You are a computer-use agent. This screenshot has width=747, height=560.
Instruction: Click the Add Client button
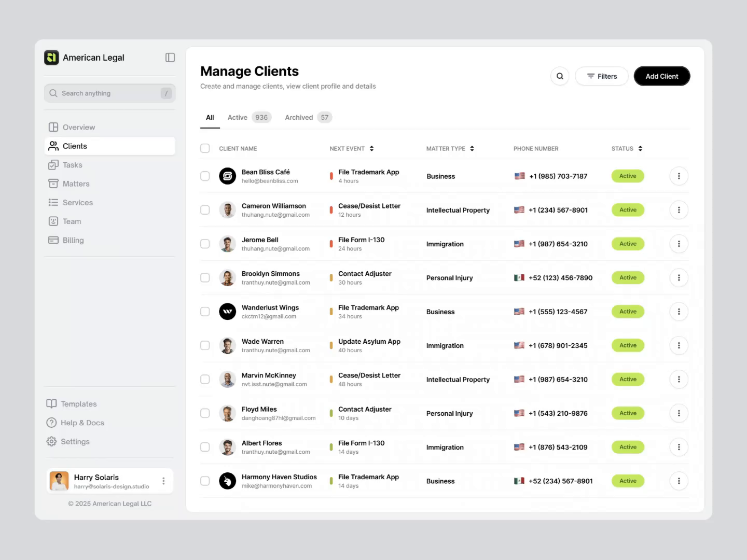pos(662,76)
